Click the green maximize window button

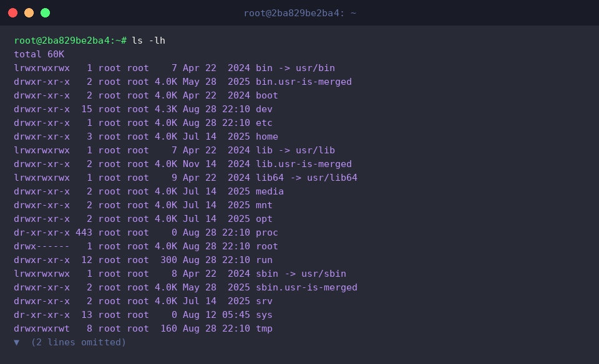tap(45, 13)
